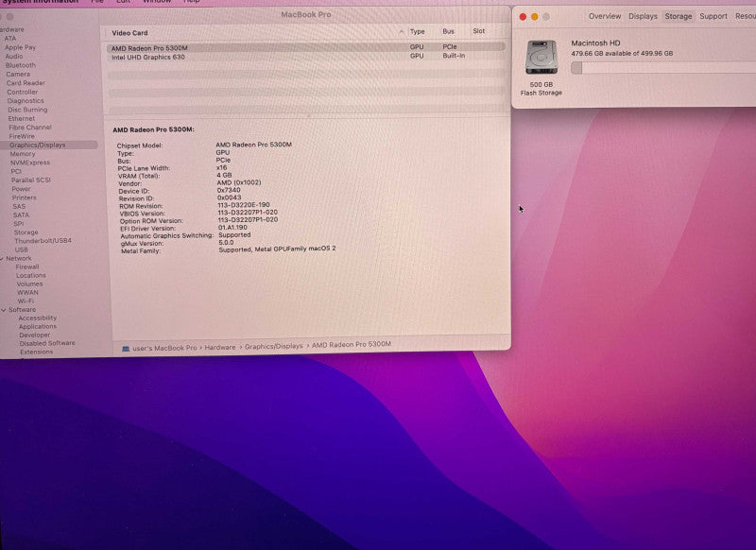
Task: Select Bluetooth in the sidebar
Action: pos(21,65)
